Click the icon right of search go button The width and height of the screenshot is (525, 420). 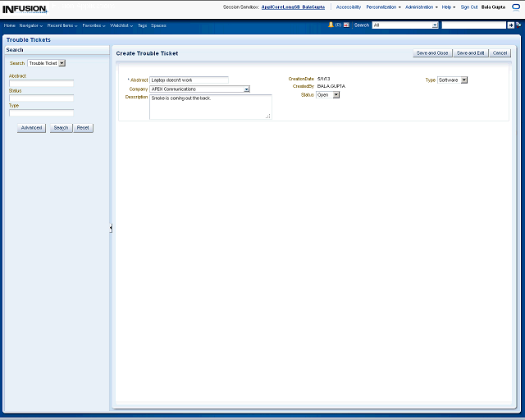(x=518, y=25)
